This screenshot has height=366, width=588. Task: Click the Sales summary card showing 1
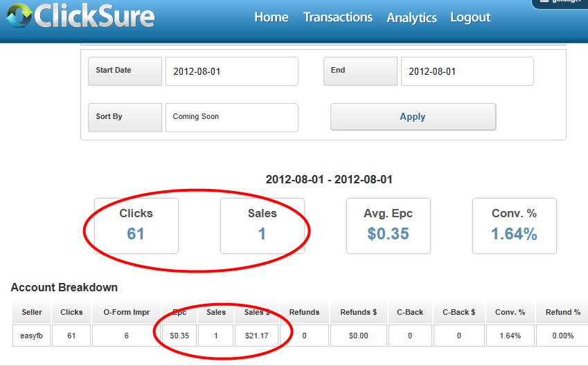tap(262, 226)
